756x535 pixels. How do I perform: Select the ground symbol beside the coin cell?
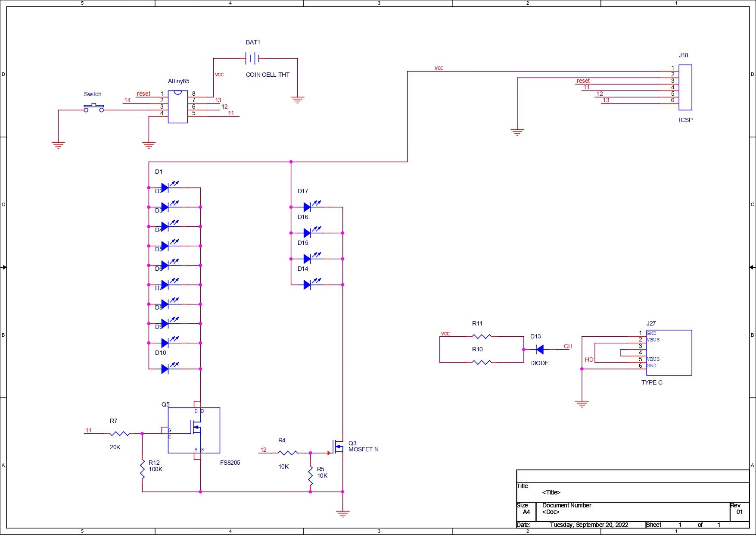(297, 100)
